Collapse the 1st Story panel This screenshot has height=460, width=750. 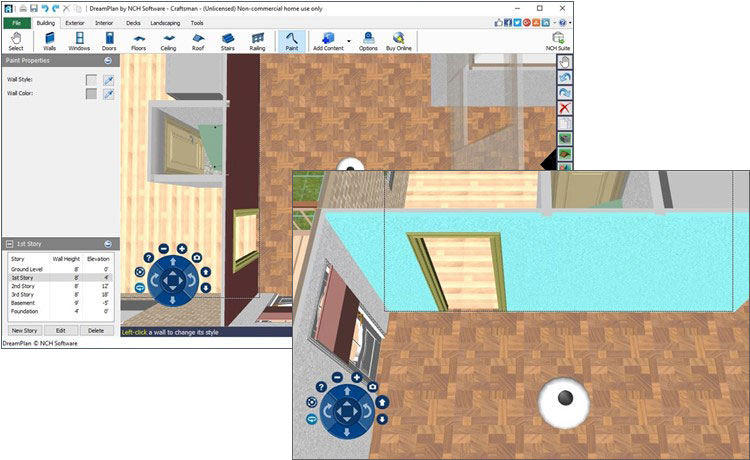108,244
